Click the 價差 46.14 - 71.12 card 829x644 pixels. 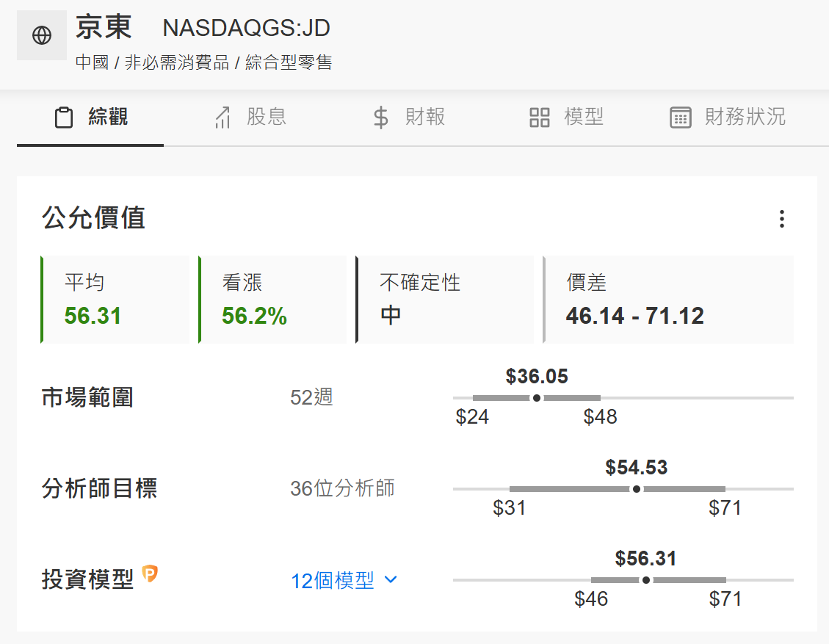pos(668,300)
